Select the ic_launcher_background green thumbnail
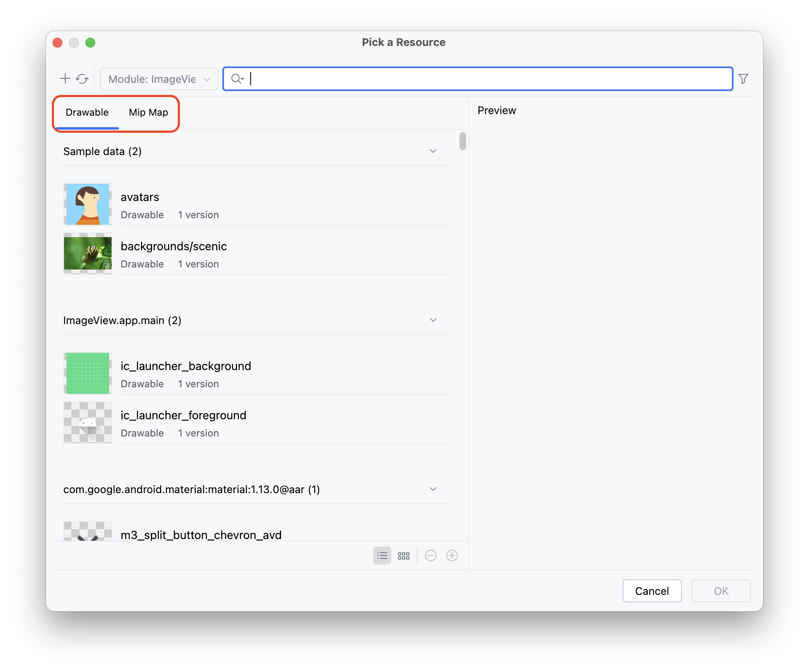This screenshot has height=672, width=809. (88, 373)
